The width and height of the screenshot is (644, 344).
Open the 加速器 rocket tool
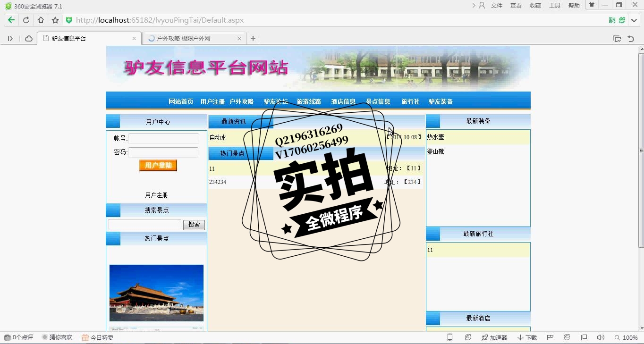click(x=494, y=337)
